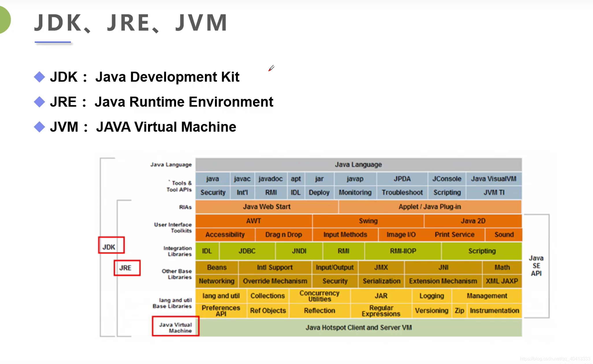
Task: Click the blue diamond bullet beside JVM
Action: coord(40,127)
